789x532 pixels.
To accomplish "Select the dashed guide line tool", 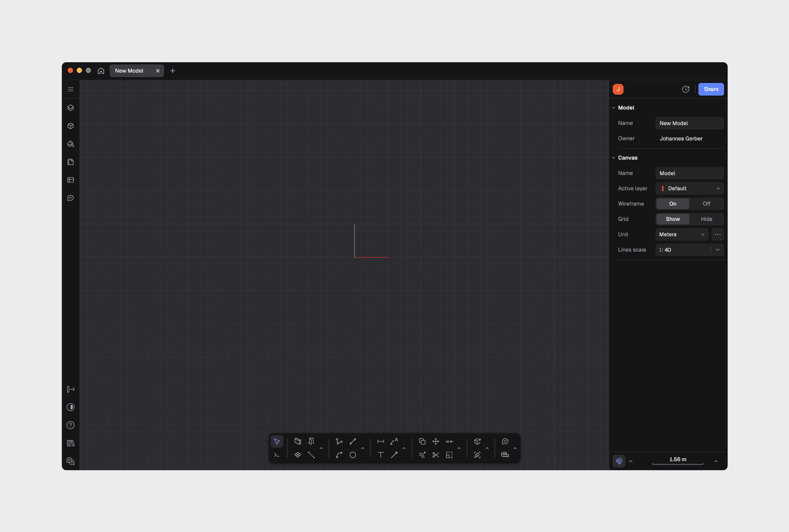I will (x=311, y=455).
